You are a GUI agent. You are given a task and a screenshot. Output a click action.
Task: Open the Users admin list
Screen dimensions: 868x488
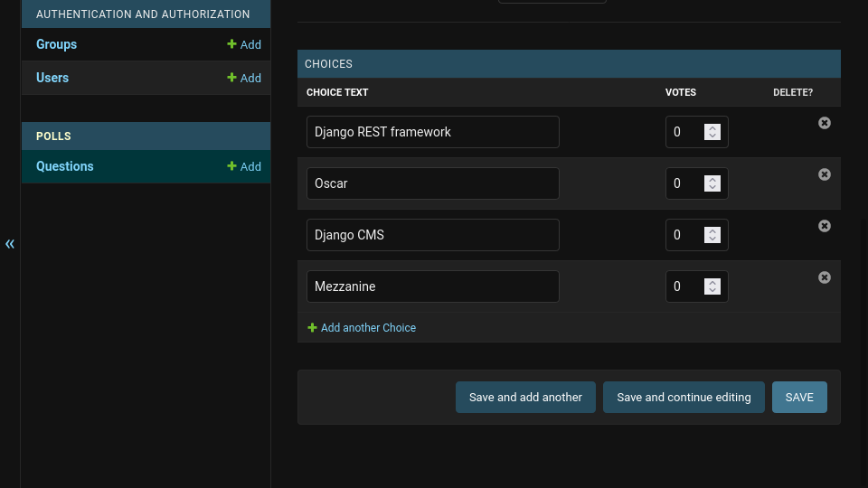pyautogui.click(x=52, y=78)
